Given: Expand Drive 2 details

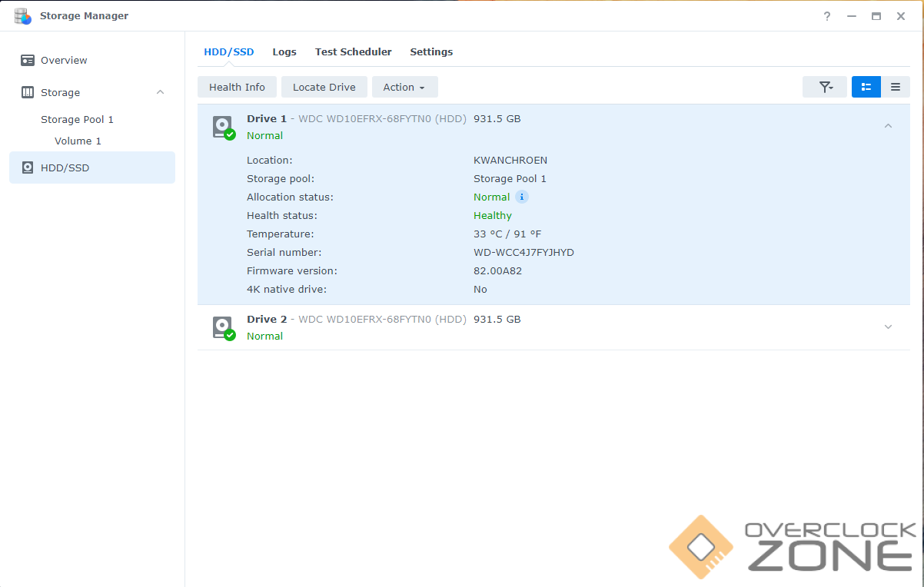Looking at the screenshot, I should pos(888,327).
